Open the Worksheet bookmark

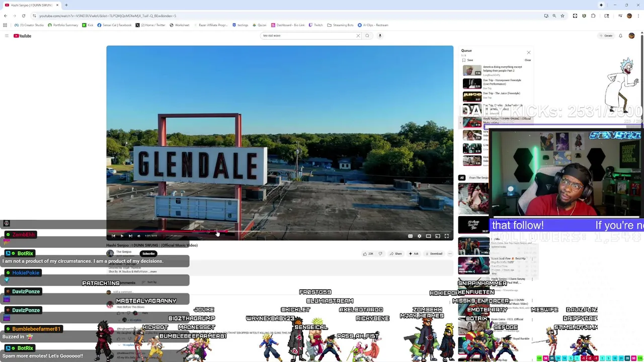click(x=180, y=25)
